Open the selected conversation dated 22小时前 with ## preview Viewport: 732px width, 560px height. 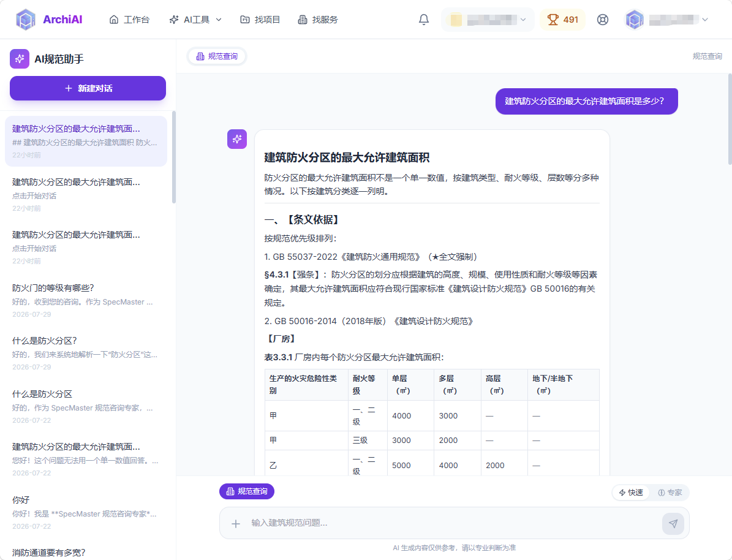click(x=86, y=141)
